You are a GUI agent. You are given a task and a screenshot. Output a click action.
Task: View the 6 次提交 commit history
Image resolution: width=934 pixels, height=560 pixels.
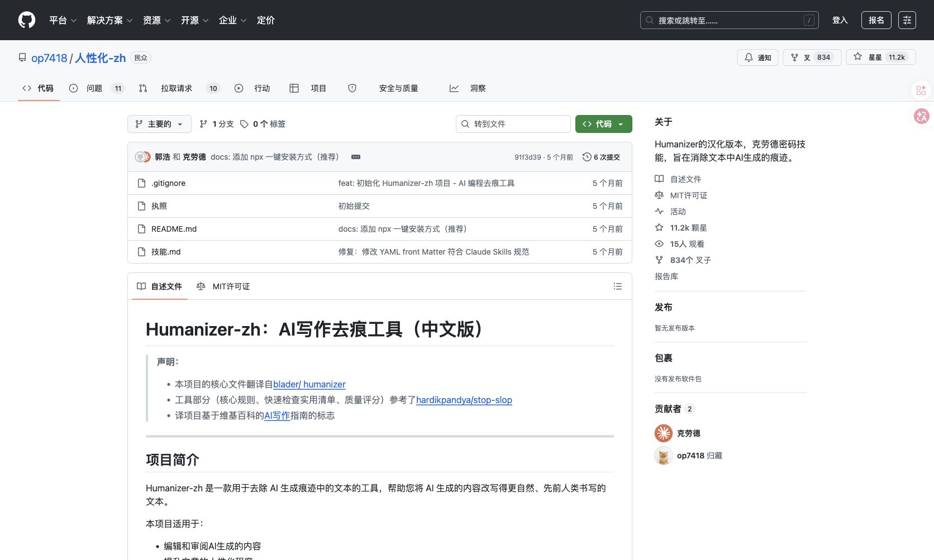601,157
